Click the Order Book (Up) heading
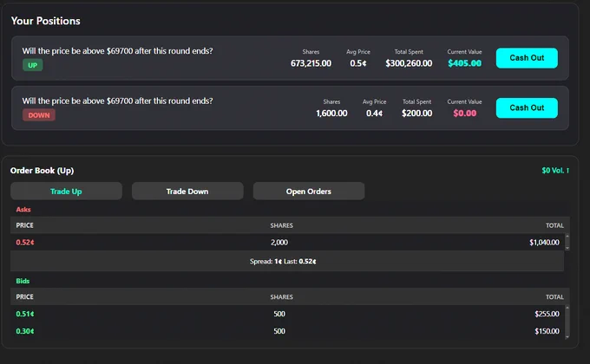Viewport: 590px width, 364px height. point(43,171)
